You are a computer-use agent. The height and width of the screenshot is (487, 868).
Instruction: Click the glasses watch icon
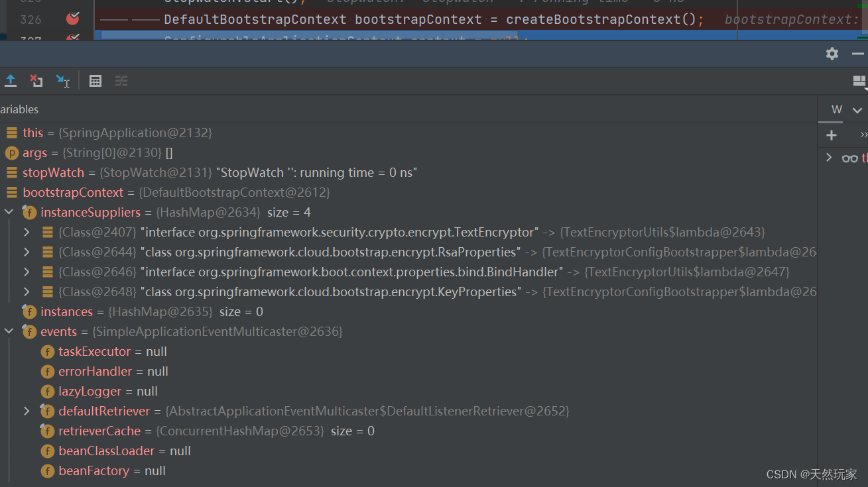(849, 158)
